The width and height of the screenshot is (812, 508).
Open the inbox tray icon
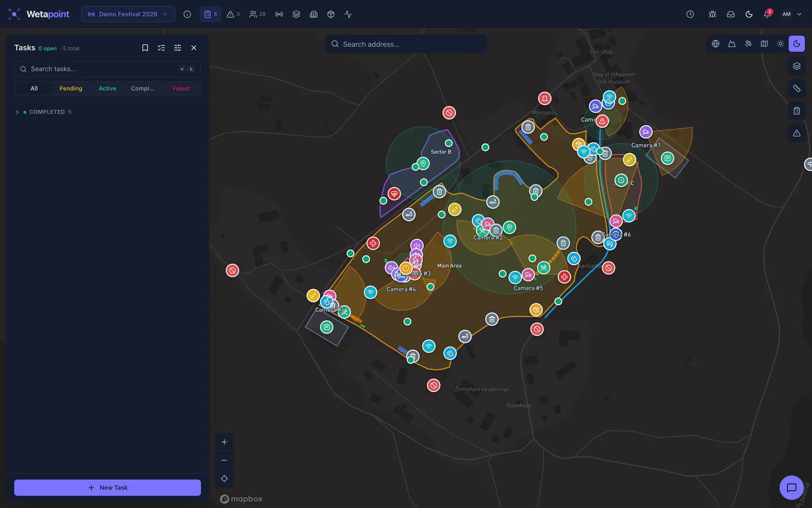[731, 14]
